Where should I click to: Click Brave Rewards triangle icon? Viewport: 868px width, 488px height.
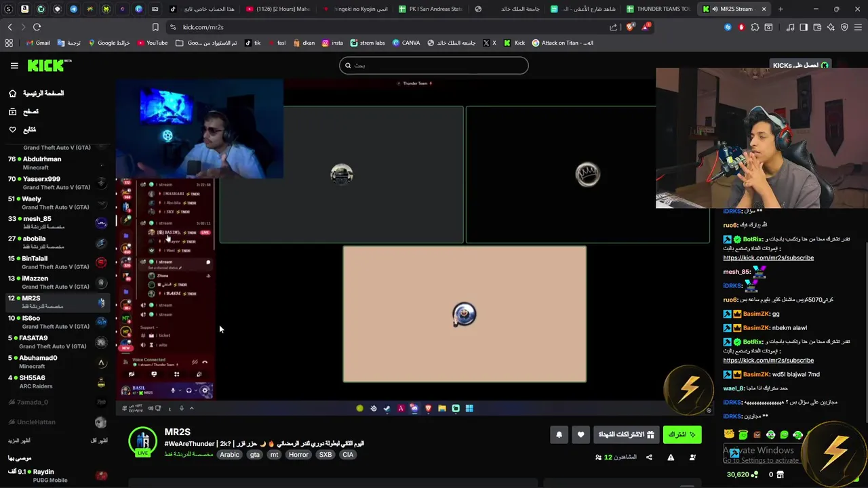coord(646,27)
